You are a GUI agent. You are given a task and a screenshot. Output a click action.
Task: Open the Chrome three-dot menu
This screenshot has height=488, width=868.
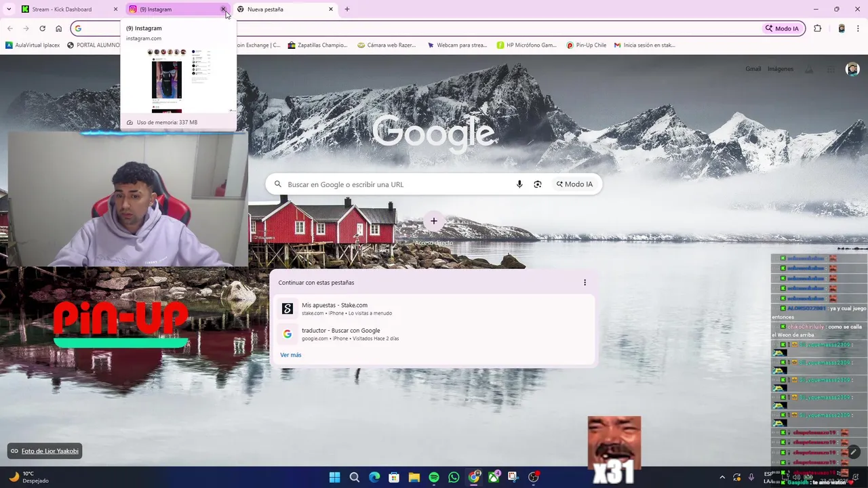tap(859, 28)
